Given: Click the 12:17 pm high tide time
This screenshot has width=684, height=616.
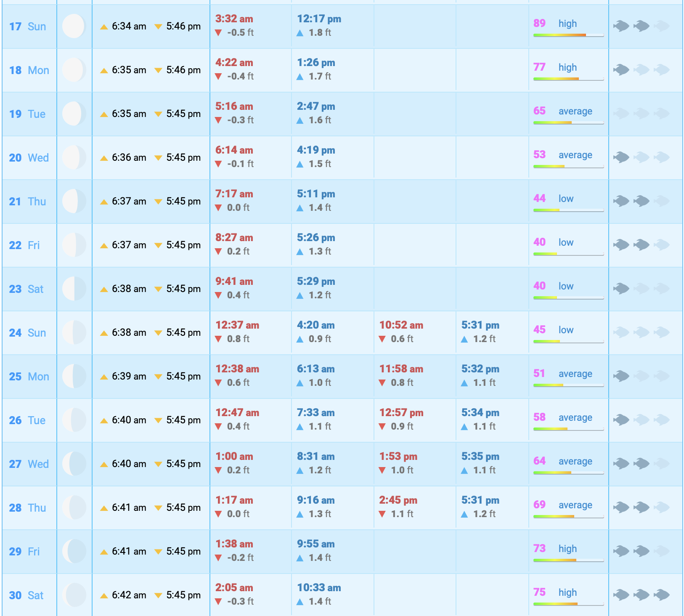Looking at the screenshot, I should 319,19.
